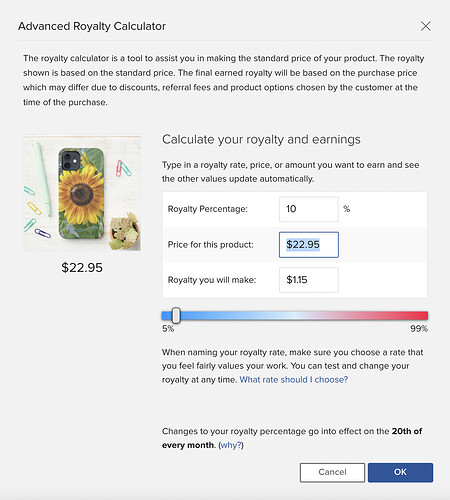Click the sunflower phone case thumbnail

coord(82,193)
